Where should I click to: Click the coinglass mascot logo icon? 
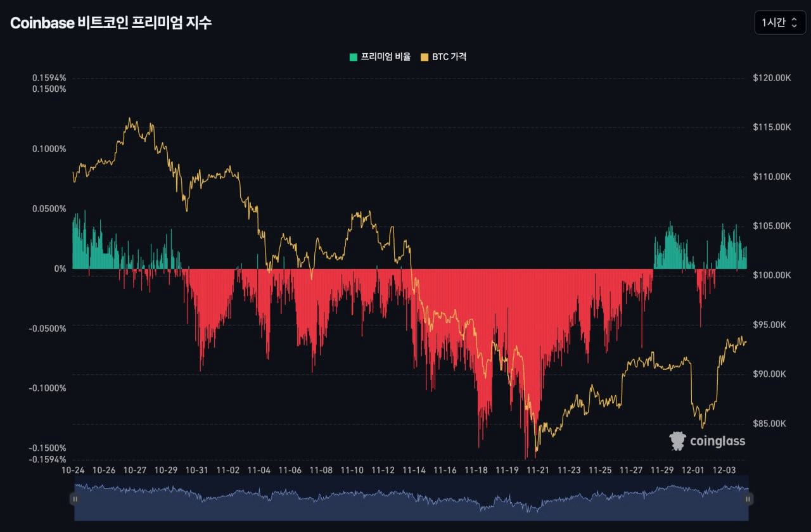[x=678, y=441]
